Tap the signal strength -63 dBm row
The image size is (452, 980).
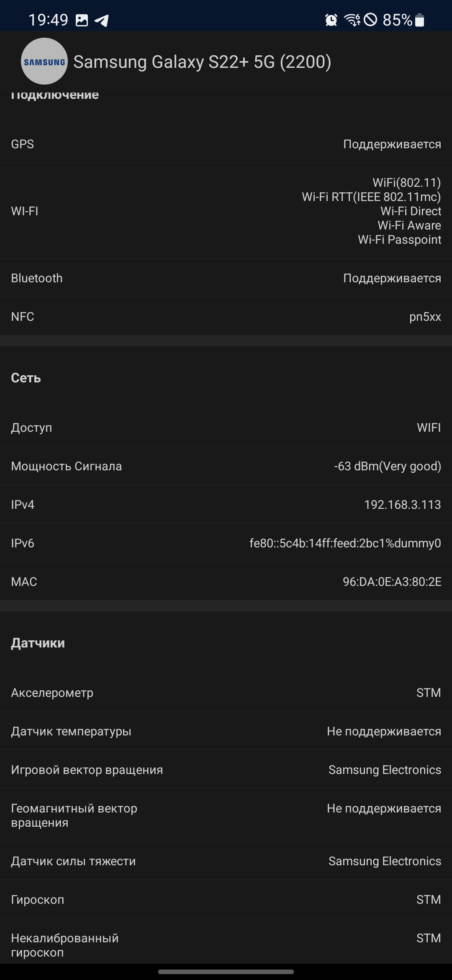[226, 466]
